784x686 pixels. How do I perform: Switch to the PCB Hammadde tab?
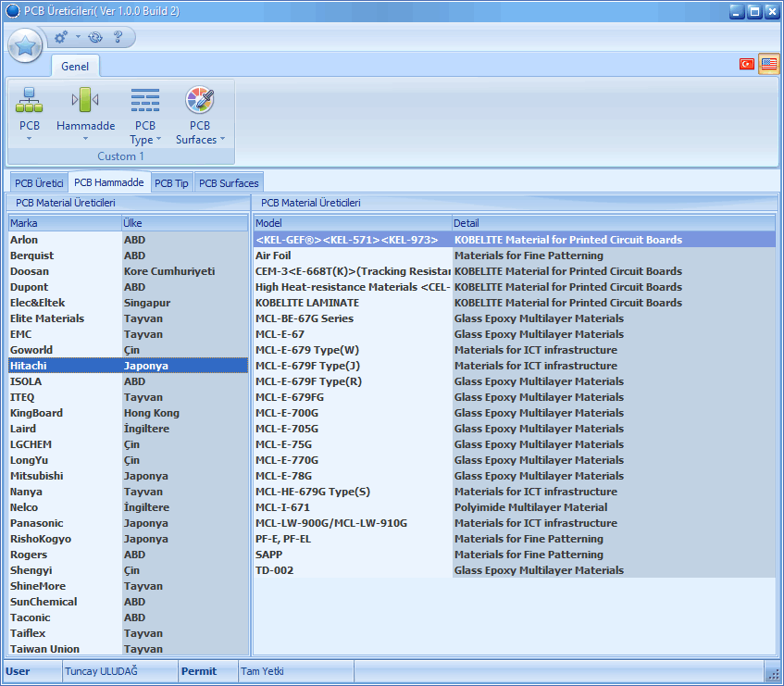109,182
